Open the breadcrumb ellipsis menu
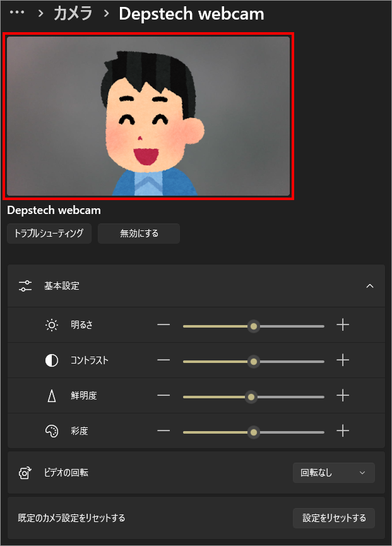392x546 pixels. 17,13
